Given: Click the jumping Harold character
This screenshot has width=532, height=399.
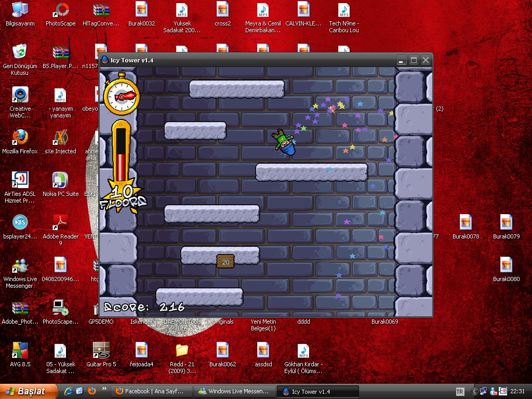Looking at the screenshot, I should tap(284, 142).
